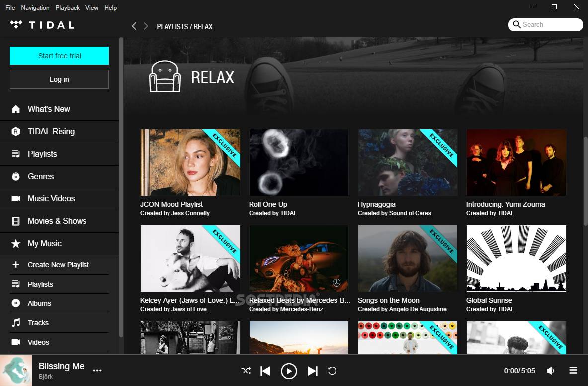Click Created by Jess Connelly text

pyautogui.click(x=175, y=213)
